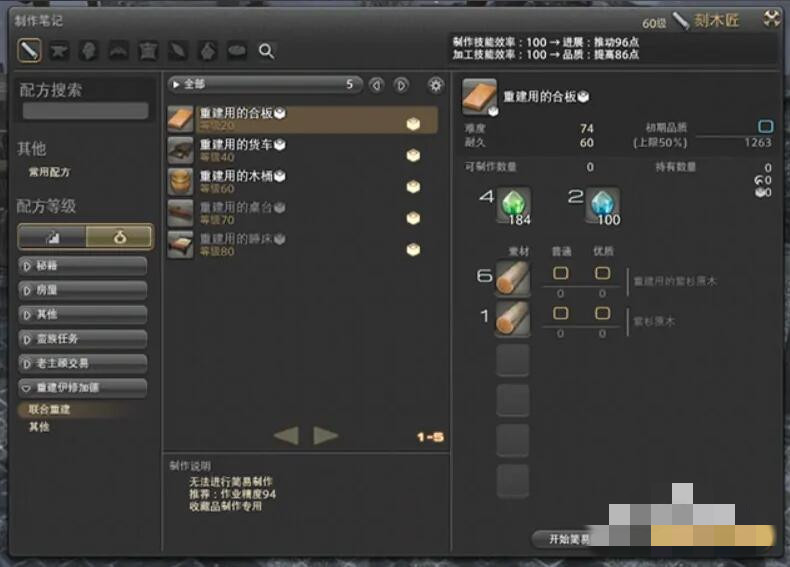Screen dimensions: 790x567
Task: Toggle 普通 box for 6-quantity log material
Action: point(560,273)
